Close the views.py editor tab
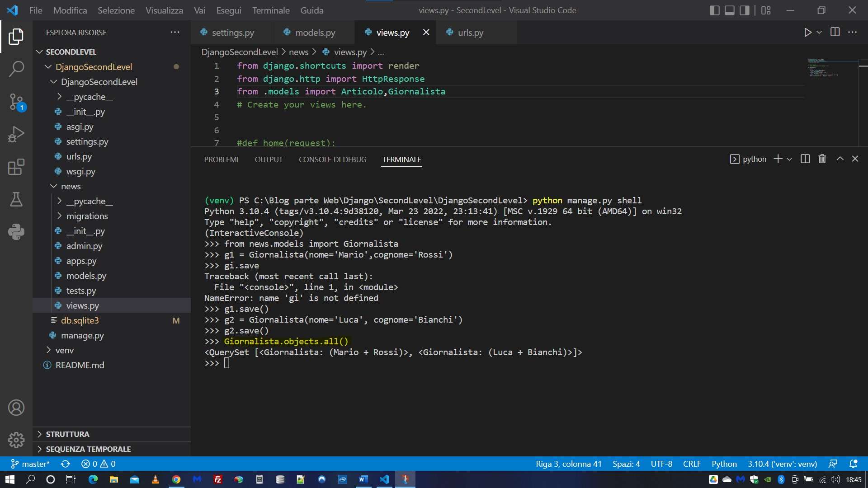868x488 pixels. click(426, 32)
